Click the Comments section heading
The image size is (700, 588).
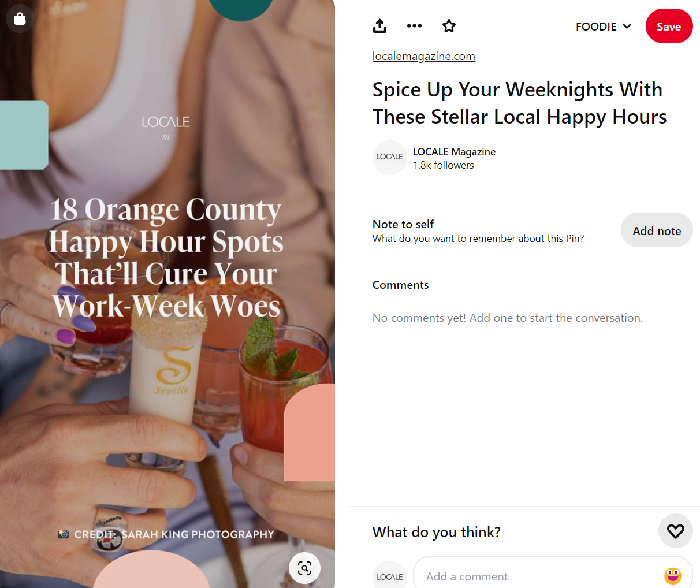[400, 285]
